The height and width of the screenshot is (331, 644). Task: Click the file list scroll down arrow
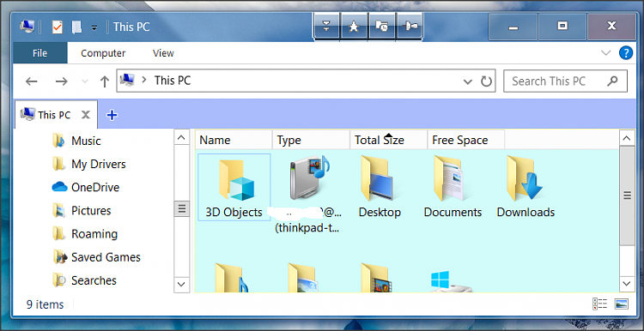point(626,284)
